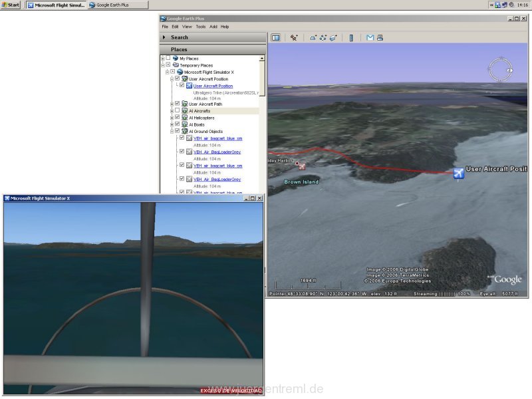
Task: Open the Tools menu
Action: tap(201, 27)
